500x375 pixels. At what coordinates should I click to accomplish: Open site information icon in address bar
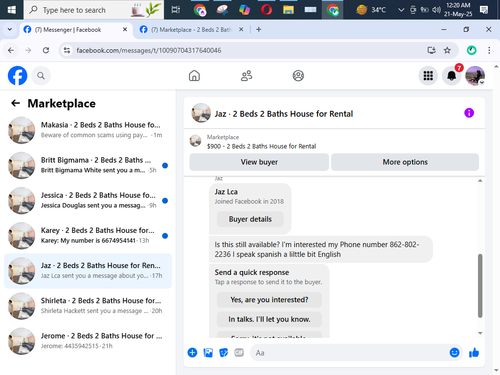(x=67, y=50)
